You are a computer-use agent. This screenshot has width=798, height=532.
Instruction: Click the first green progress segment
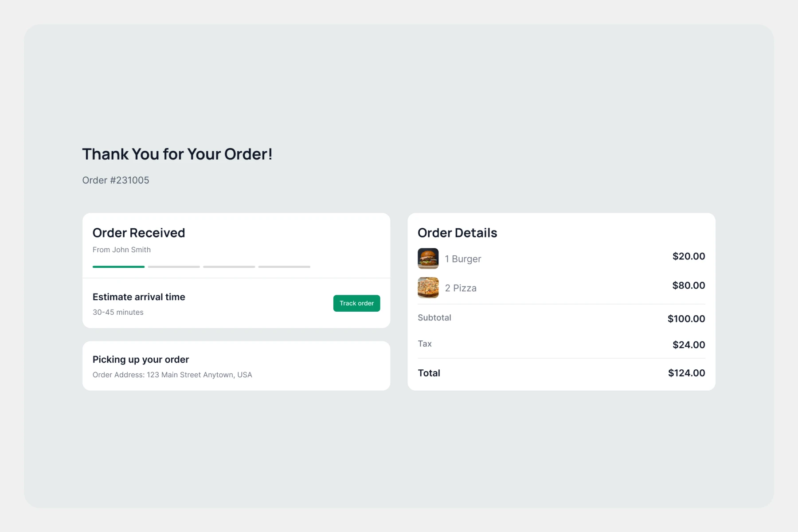[118, 267]
